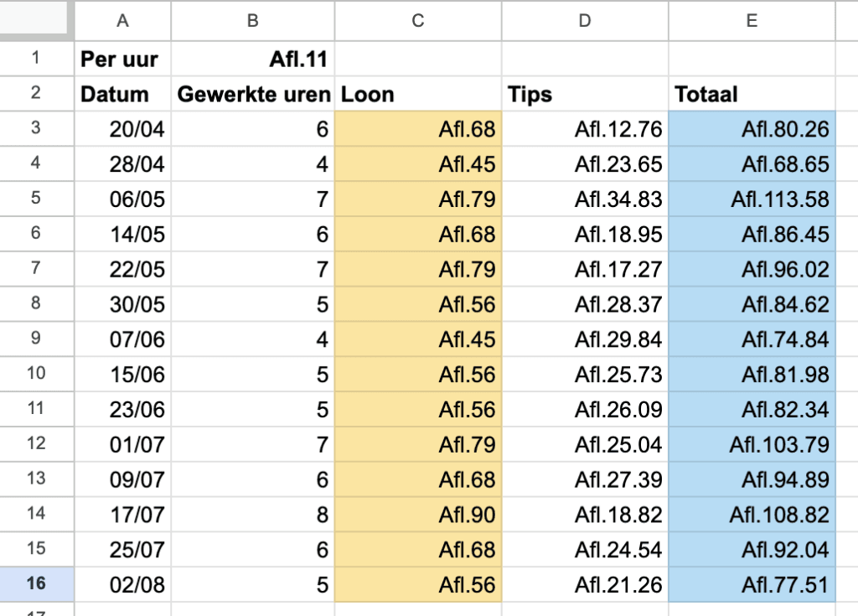Image resolution: width=858 pixels, height=616 pixels.
Task: Select the "Loon" header cell
Action: click(x=418, y=94)
